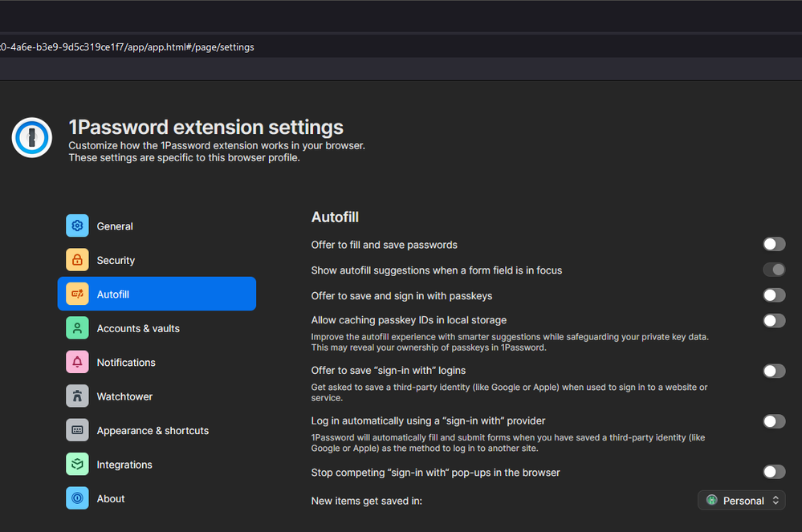The image size is (802, 532).
Task: Open the Notifications settings section
Action: click(x=157, y=363)
